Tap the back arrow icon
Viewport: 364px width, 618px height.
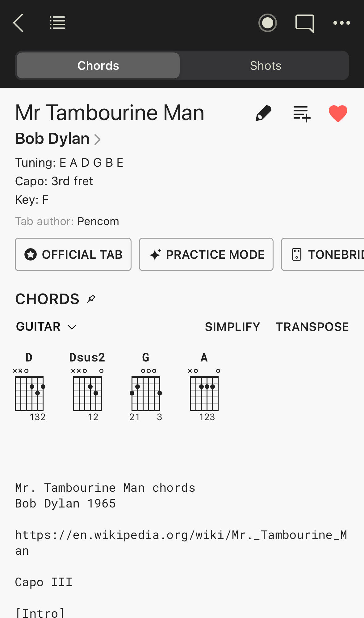(x=19, y=23)
